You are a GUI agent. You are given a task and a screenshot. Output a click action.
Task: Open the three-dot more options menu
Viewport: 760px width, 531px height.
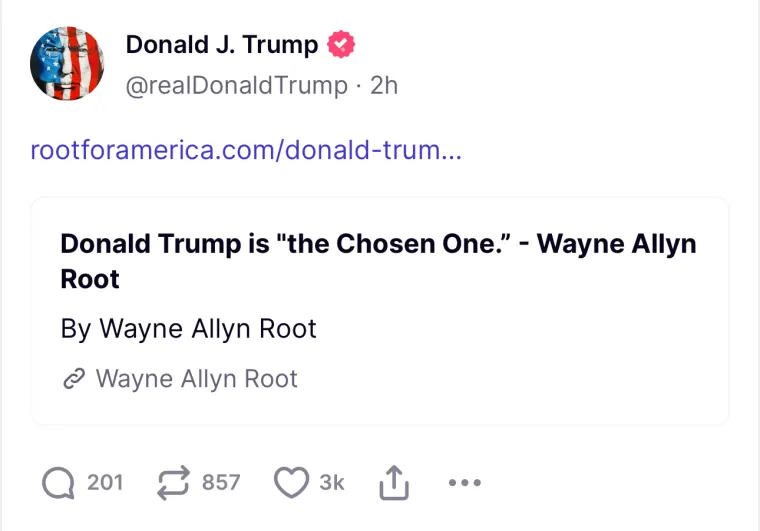465,483
